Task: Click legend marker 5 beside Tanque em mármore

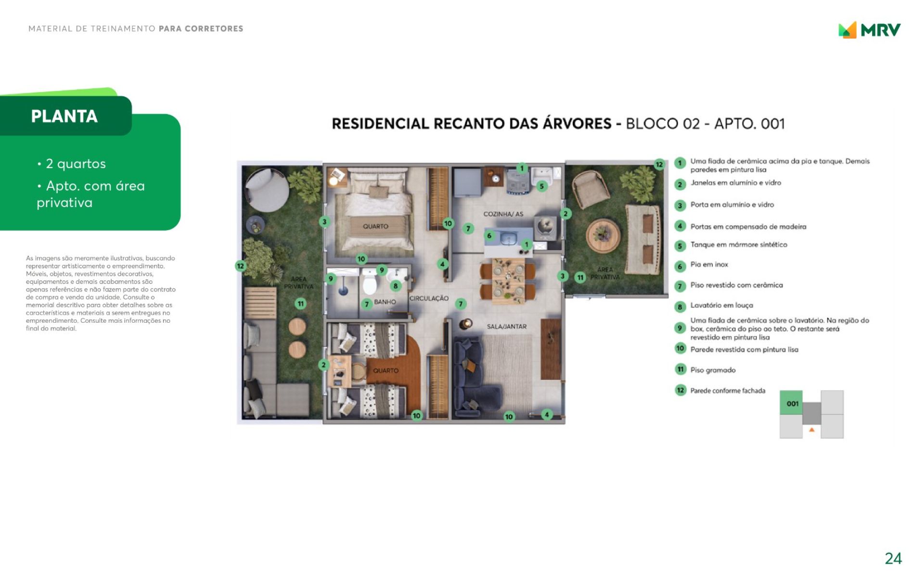Action: tap(680, 246)
